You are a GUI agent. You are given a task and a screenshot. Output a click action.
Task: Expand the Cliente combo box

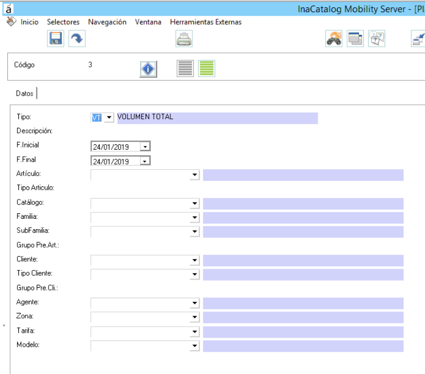tap(195, 260)
